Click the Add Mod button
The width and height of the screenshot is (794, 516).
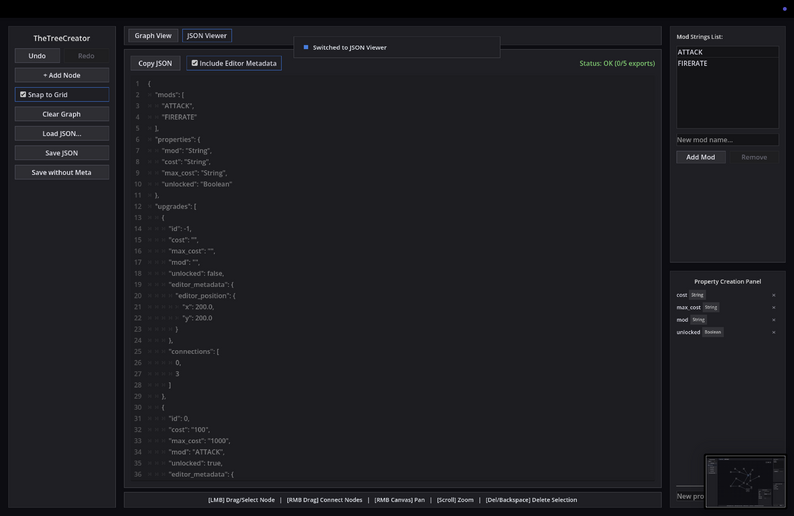point(701,157)
